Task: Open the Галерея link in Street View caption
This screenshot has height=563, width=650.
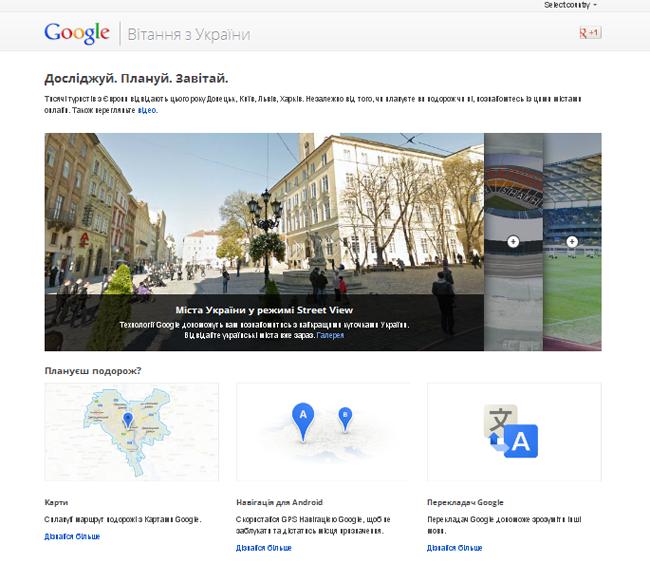Action: tap(330, 335)
